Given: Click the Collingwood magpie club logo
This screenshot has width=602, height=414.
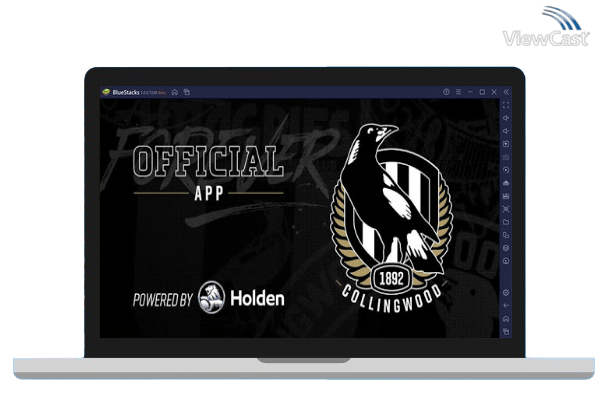Looking at the screenshot, I should tap(392, 218).
